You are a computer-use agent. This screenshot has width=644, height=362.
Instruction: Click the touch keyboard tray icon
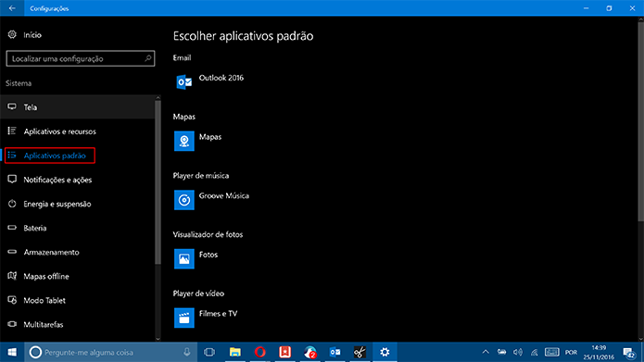click(x=551, y=352)
